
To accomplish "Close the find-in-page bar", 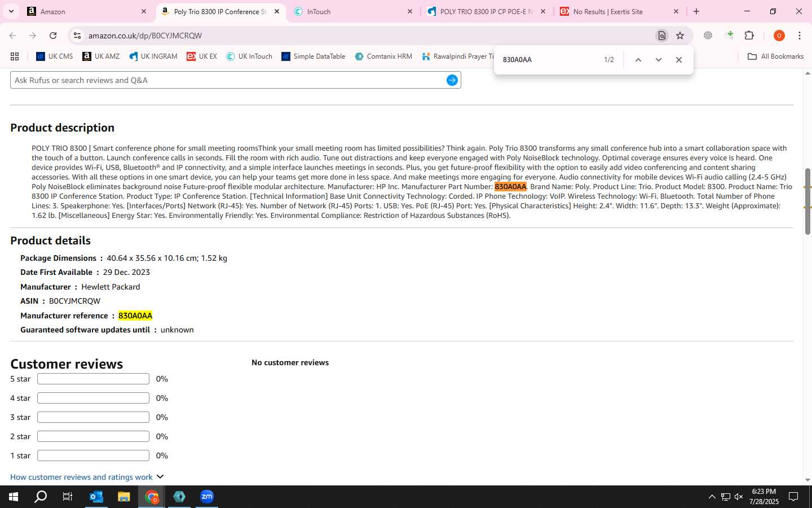I will [679, 60].
